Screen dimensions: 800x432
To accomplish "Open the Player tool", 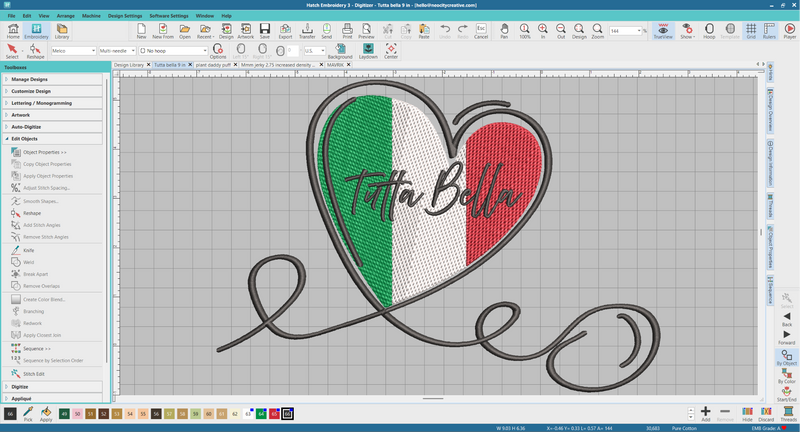I will click(x=789, y=31).
